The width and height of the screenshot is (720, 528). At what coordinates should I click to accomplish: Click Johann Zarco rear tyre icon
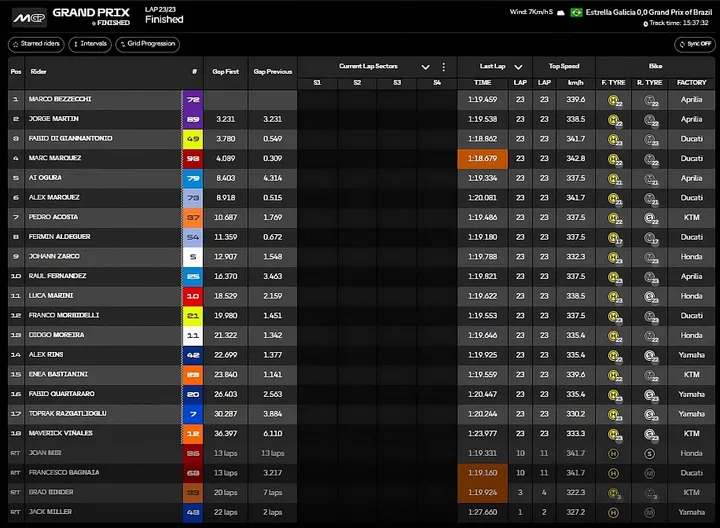[x=651, y=258]
